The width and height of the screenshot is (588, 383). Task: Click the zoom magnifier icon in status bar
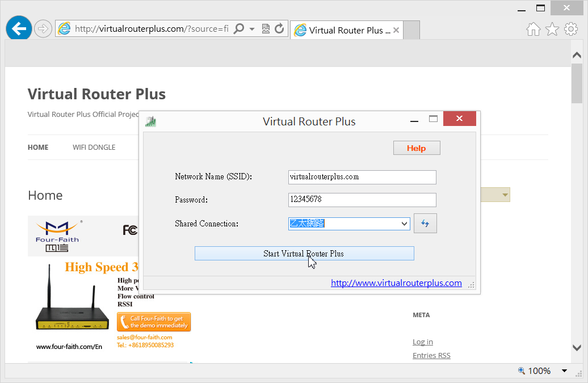[521, 371]
